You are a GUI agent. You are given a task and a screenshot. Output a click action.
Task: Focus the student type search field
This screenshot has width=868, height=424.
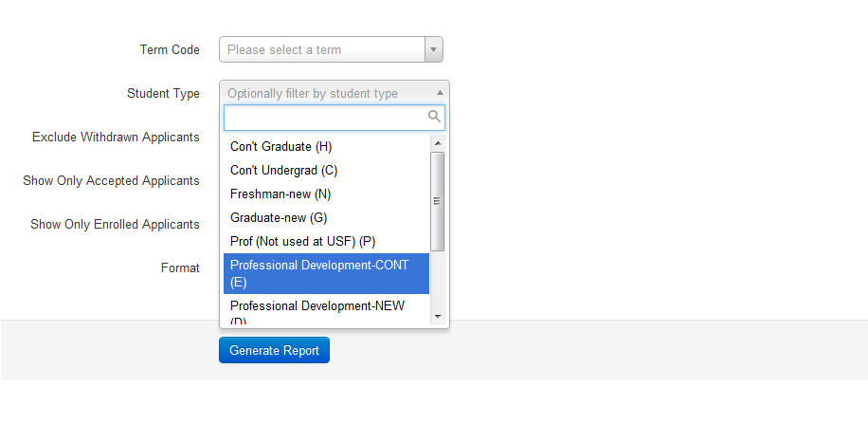[325, 117]
